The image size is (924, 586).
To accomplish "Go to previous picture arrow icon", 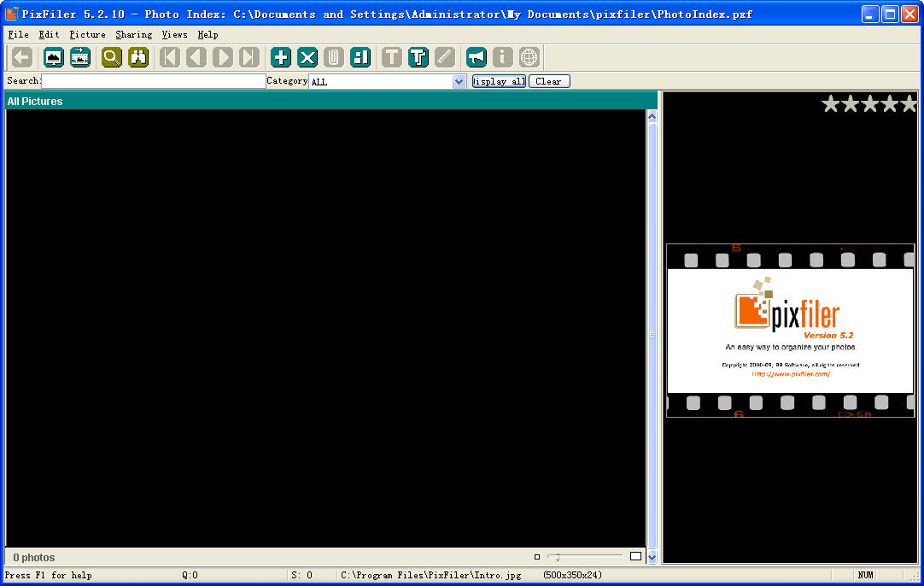I will 196,57.
